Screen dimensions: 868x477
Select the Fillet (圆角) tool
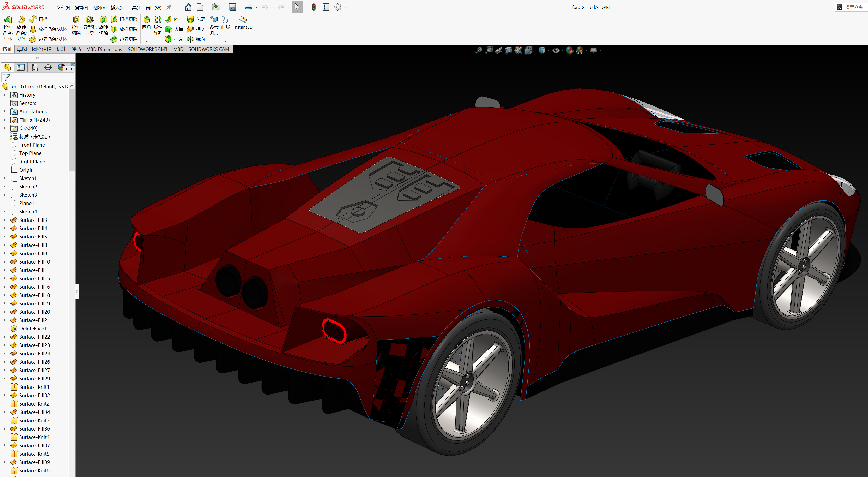tap(147, 23)
